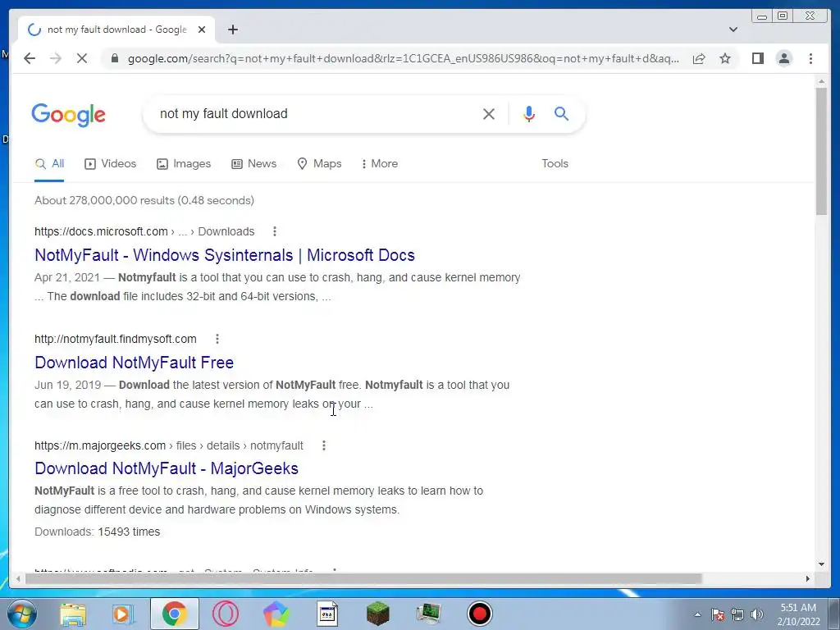Open NotMyFault Windows Sysinternals result
840x630 pixels.
pyautogui.click(x=225, y=255)
